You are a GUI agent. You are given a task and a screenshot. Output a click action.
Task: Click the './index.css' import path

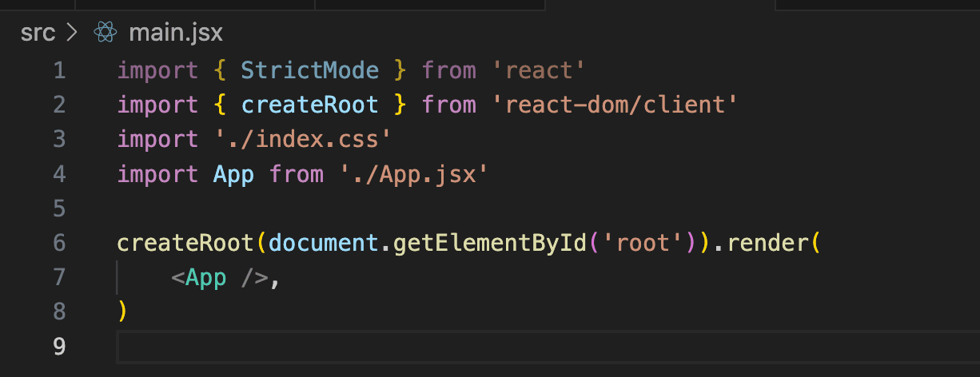tap(304, 139)
